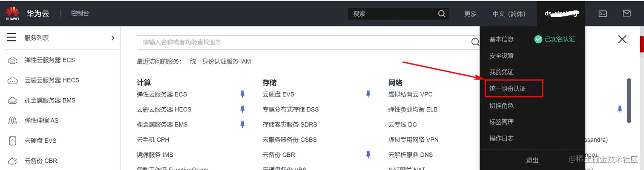
Task: Click the green 已实名认证 check icon
Action: (x=538, y=39)
